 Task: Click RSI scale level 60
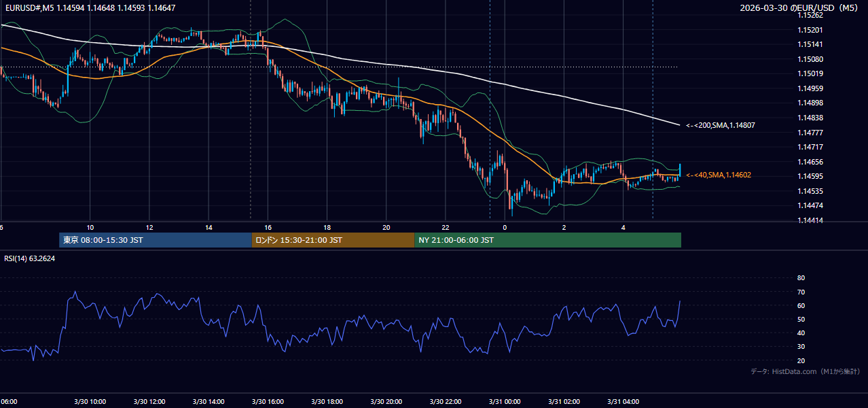(801, 305)
